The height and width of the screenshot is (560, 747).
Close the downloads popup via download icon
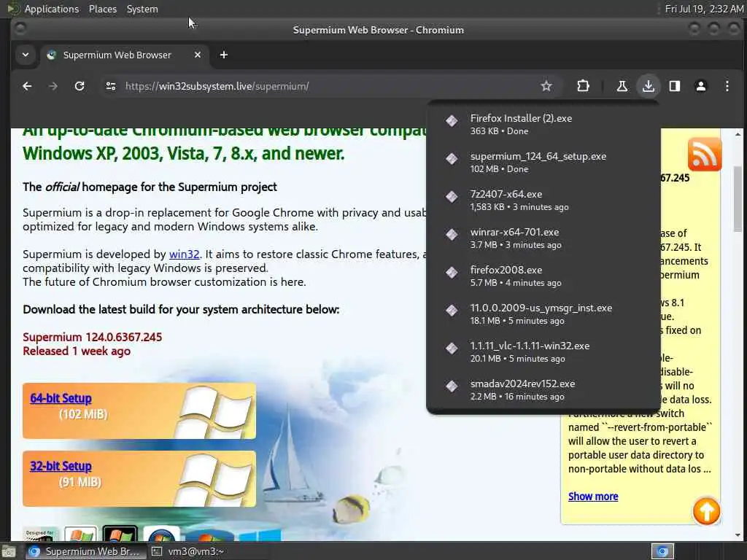pos(648,86)
